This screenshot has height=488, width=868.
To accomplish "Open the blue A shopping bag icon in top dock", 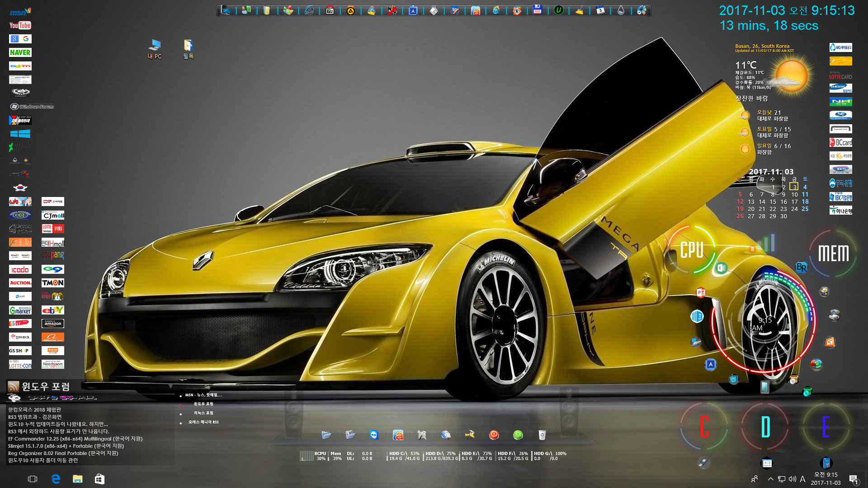I will (413, 10).
